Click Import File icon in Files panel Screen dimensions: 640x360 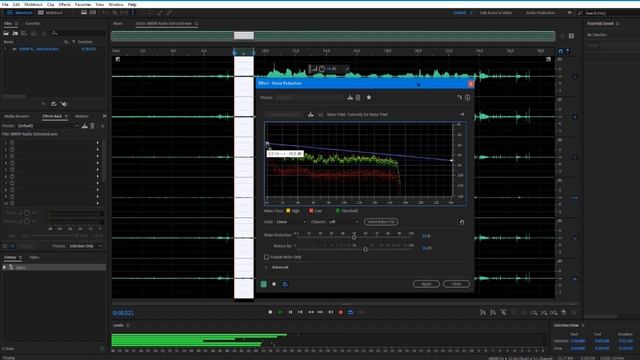click(x=15, y=33)
